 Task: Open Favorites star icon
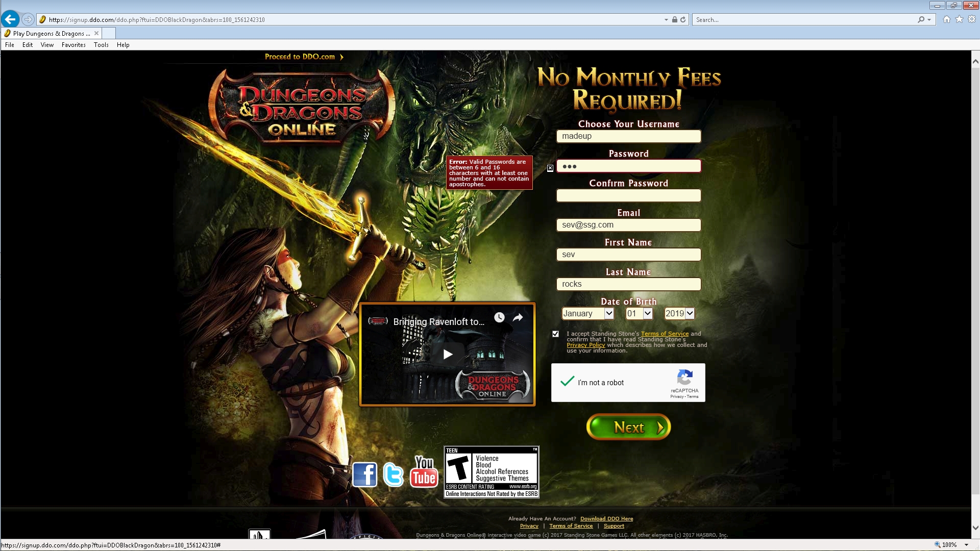(x=960, y=19)
